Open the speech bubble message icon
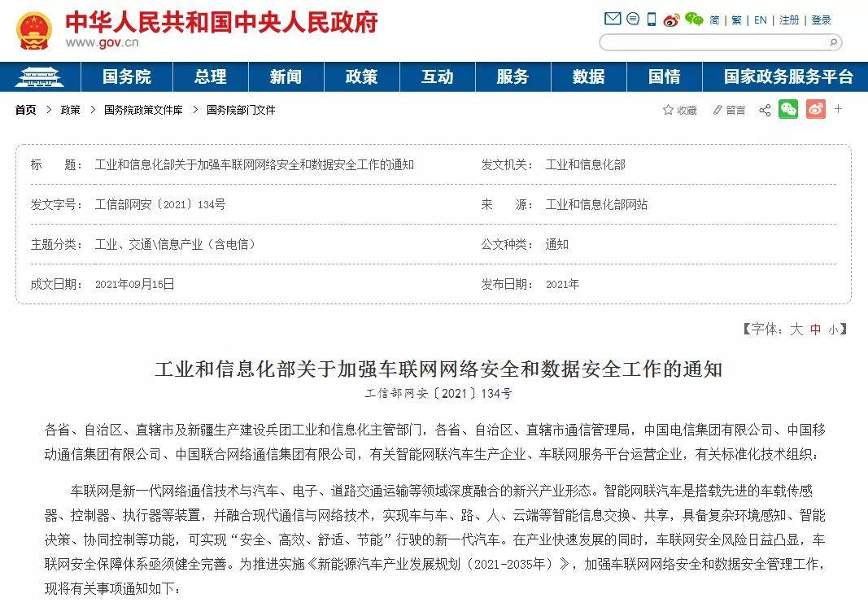 632,20
